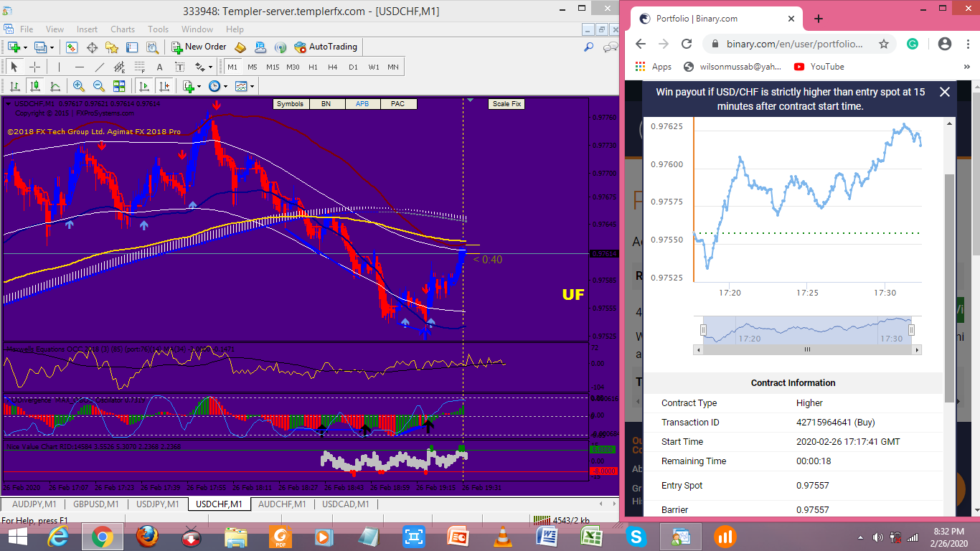Select the H1 timeframe
Viewport: 980px width, 551px height.
pyautogui.click(x=313, y=67)
